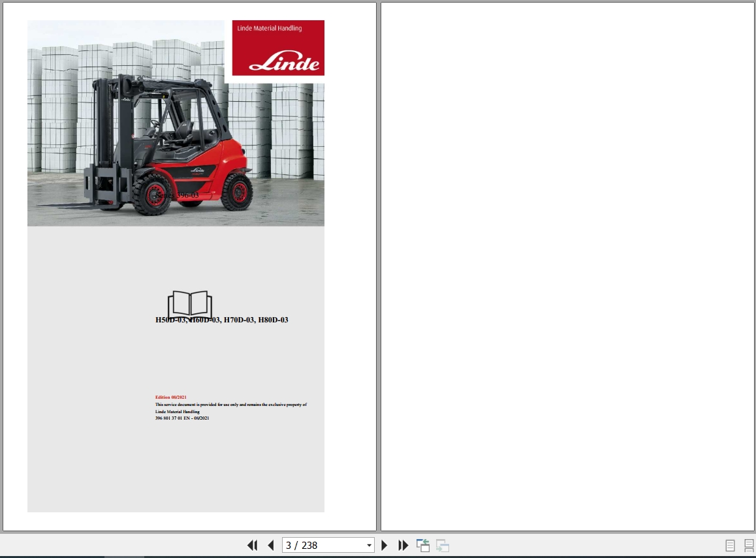Click the greyed-out next view icon
Viewport: 756px width, 558px height.
[442, 545]
